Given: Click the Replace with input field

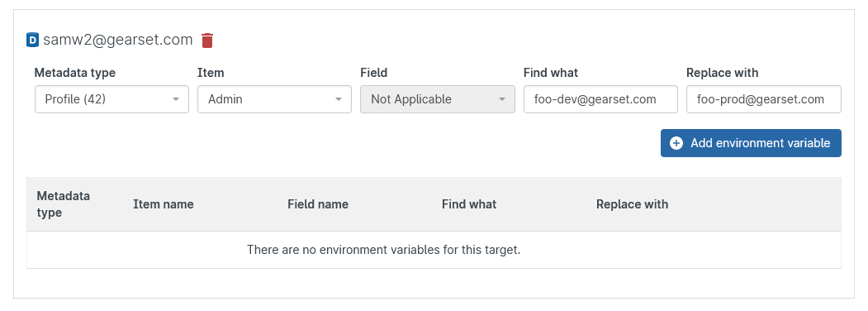Looking at the screenshot, I should (x=763, y=99).
